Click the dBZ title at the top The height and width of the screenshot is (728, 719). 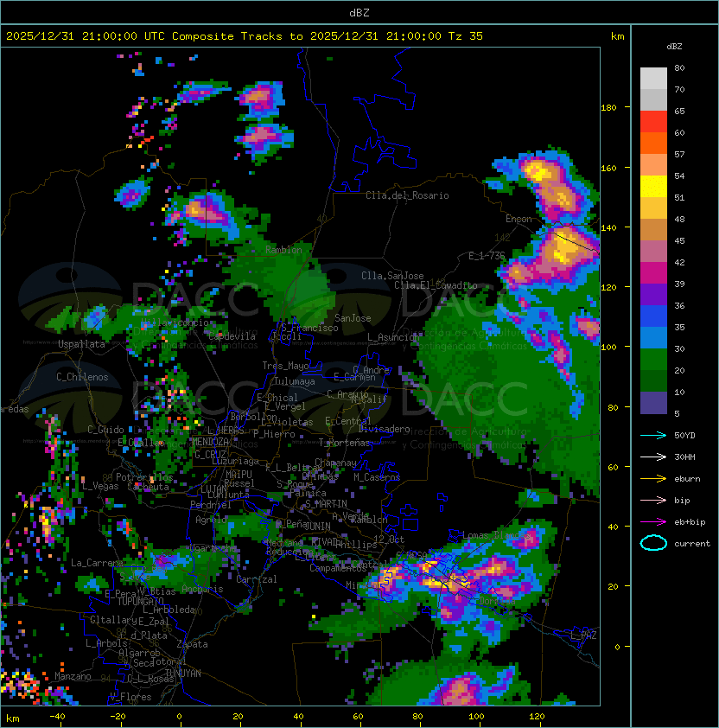359,13
